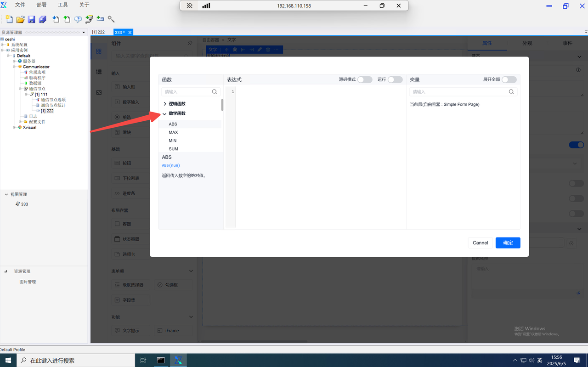Switch to the 事件 tab

[568, 43]
